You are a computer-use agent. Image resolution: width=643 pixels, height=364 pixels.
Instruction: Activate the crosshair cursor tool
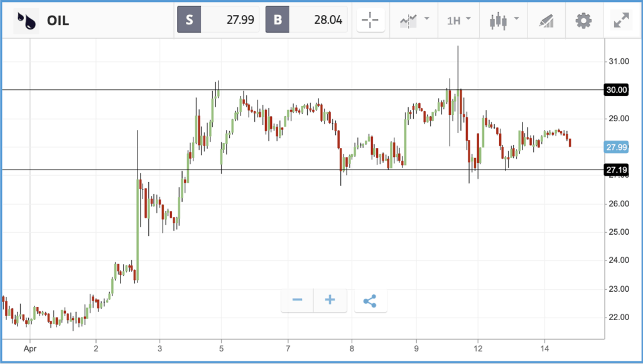click(x=370, y=19)
